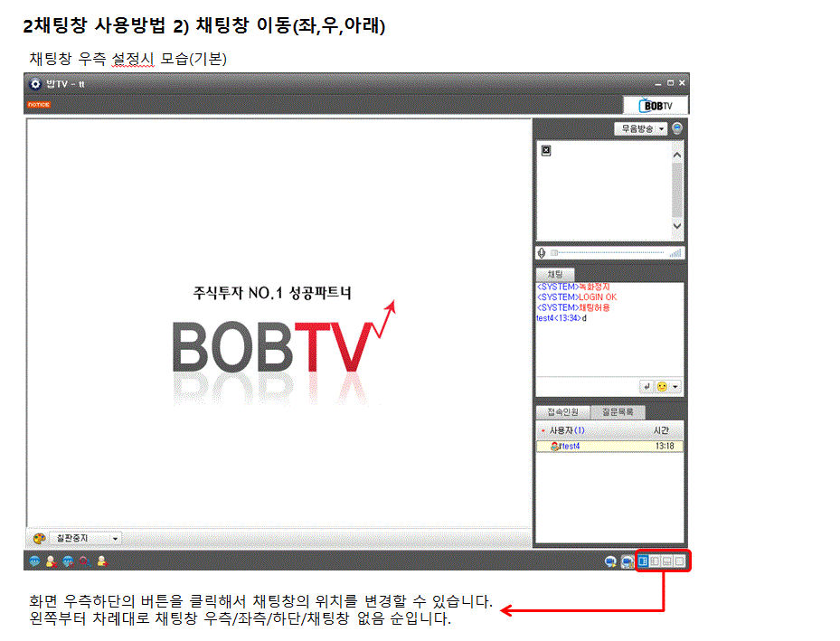Click the painter's palette icon
The image size is (840, 641).
coord(39,538)
